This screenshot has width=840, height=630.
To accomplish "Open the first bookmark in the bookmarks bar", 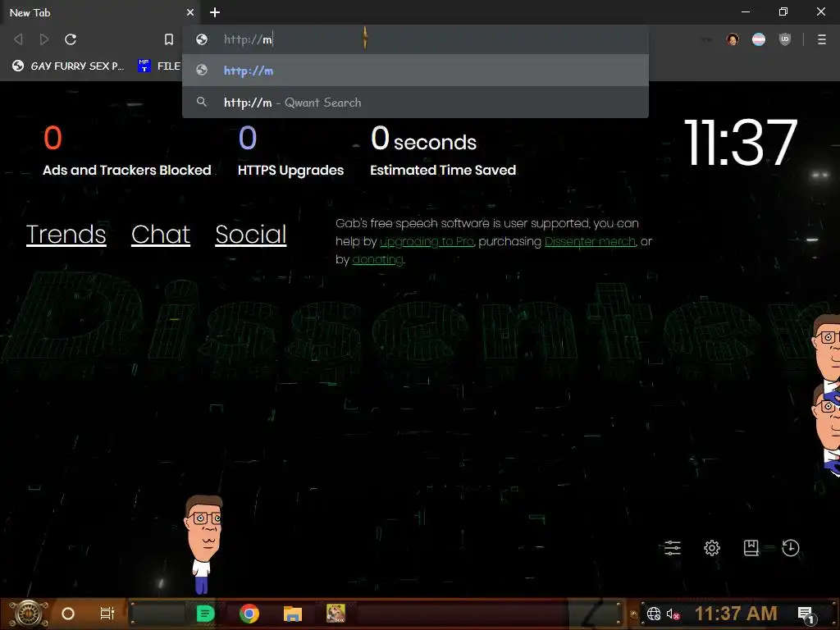I will pyautogui.click(x=68, y=66).
